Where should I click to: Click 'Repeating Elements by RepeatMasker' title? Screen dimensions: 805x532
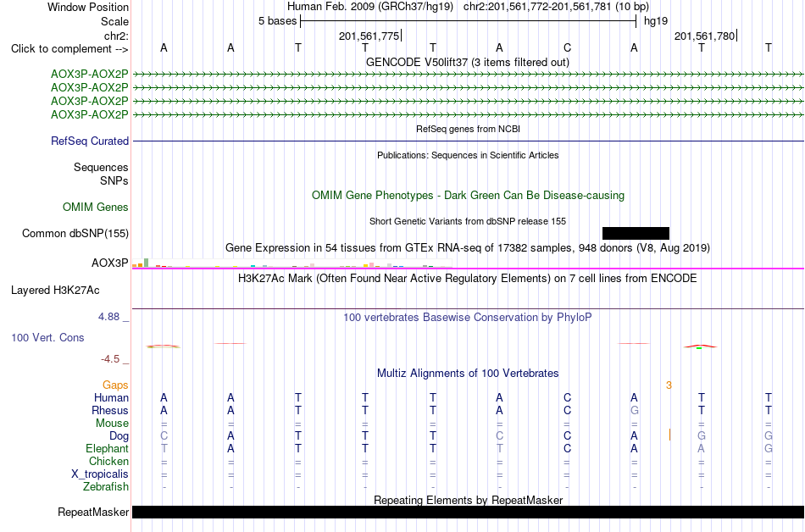pos(468,500)
